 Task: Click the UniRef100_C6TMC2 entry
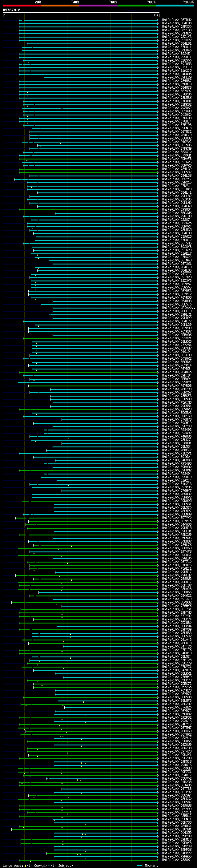coord(177,132)
